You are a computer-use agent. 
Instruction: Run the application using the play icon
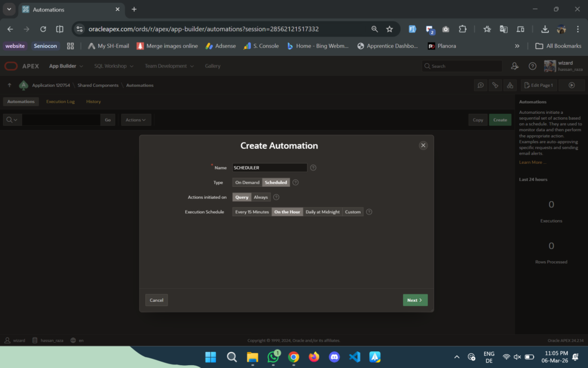571,85
